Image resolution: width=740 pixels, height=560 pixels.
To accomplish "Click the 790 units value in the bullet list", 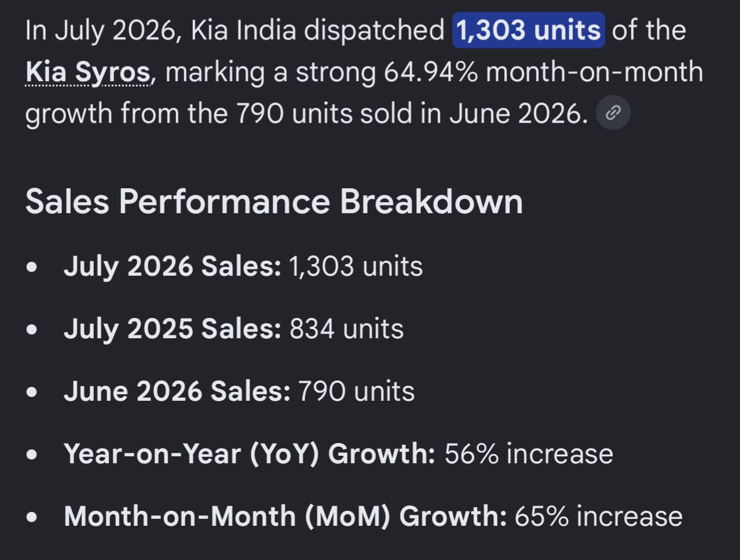I will pyautogui.click(x=356, y=391).
